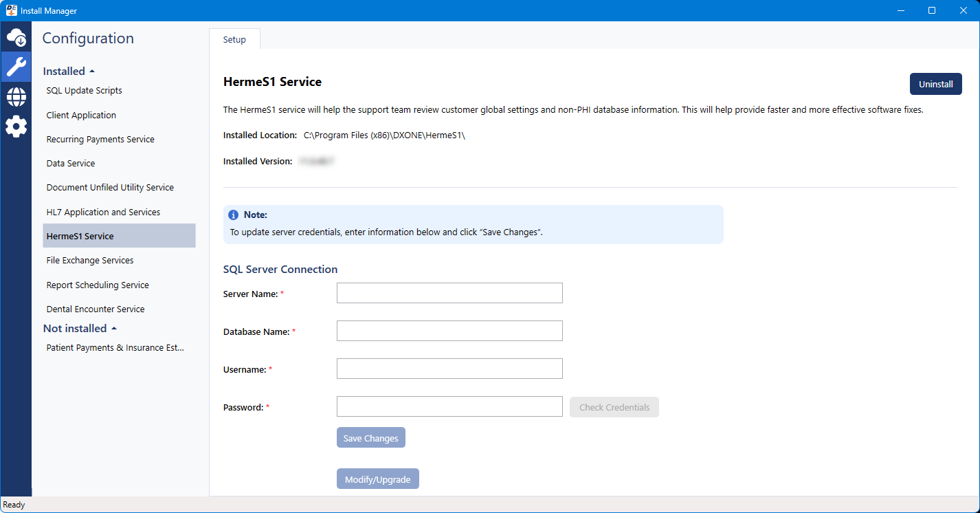
Task: Select HL7 Application and Services
Action: [x=103, y=212]
